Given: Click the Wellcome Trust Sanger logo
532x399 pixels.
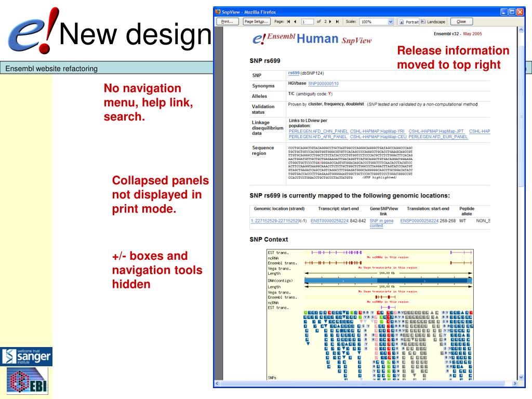Looking at the screenshot, I should coord(26,356).
